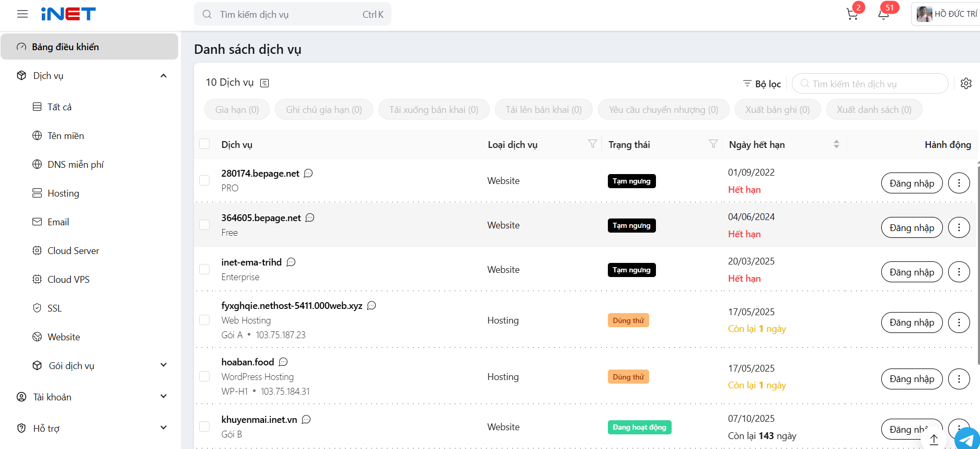Tick checkbox for 364605.bepage.net
980x449 pixels.
click(204, 225)
